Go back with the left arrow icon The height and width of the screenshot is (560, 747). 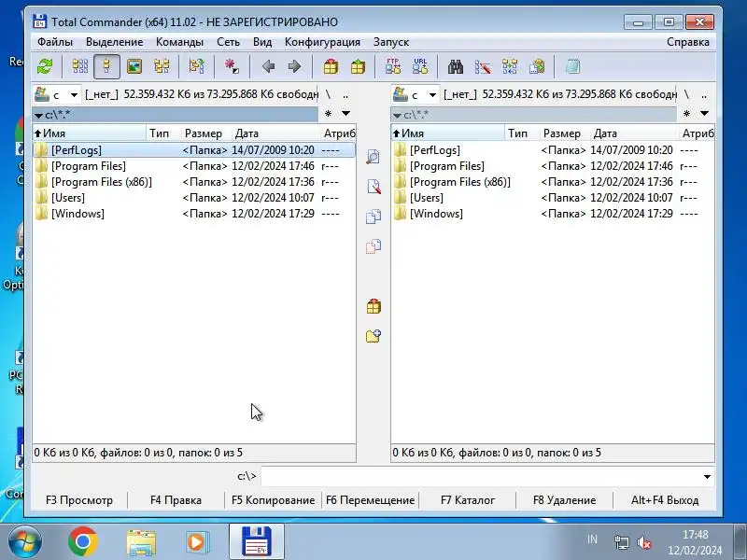click(268, 66)
